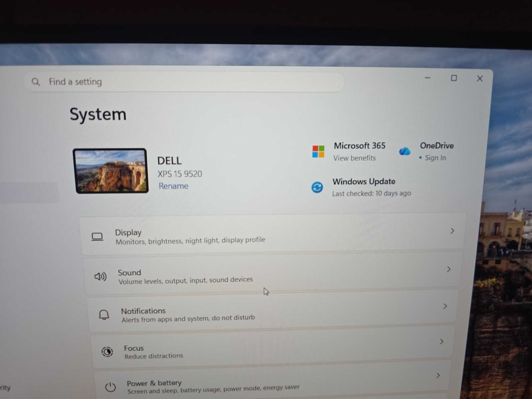Click 'Screen and sleep, battery usage' description

(x=213, y=389)
